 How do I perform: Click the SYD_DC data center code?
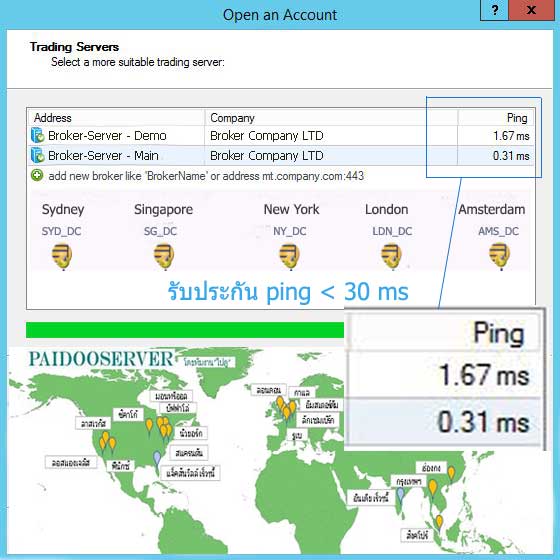point(61,231)
